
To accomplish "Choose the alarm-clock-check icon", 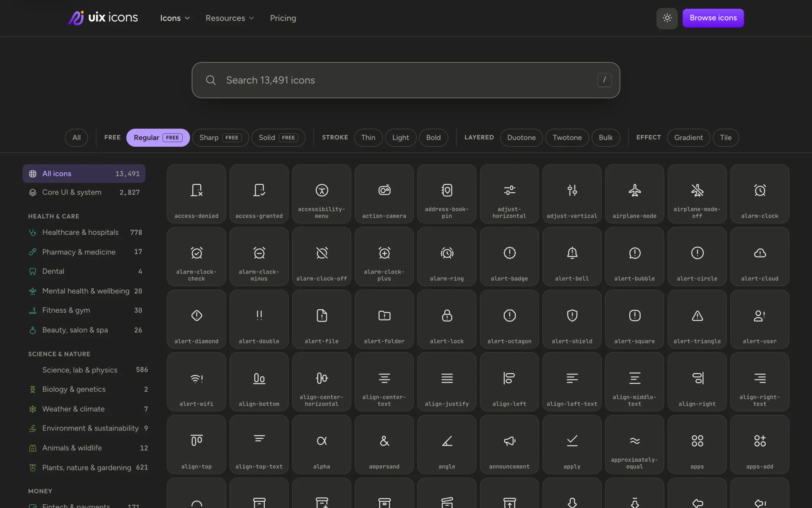I will [x=197, y=256].
